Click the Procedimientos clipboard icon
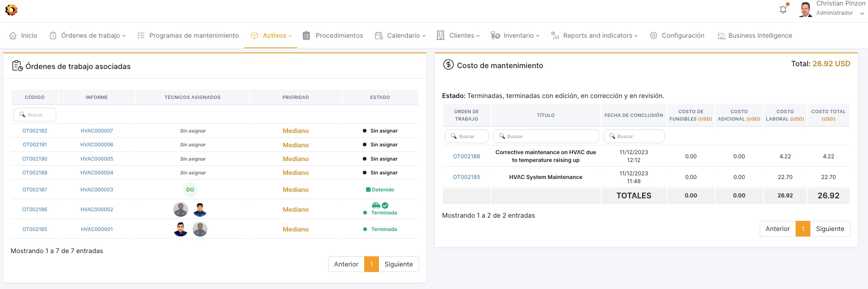This screenshot has width=868, height=289. 307,35
